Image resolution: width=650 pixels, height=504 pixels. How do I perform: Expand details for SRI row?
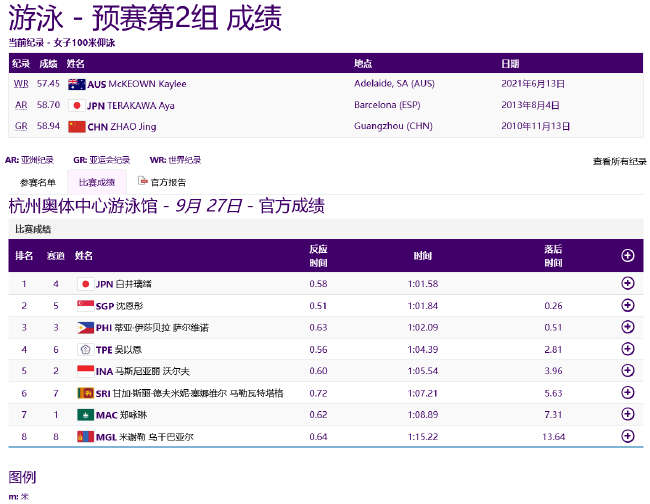628,393
